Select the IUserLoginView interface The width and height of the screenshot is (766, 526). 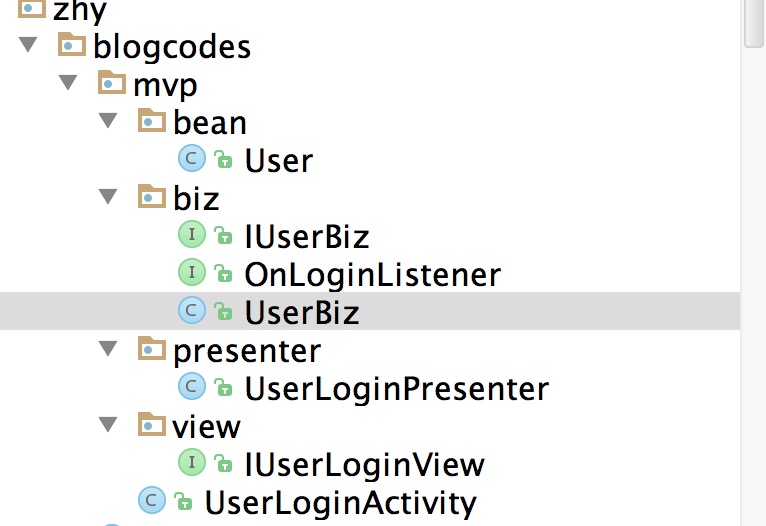point(364,465)
